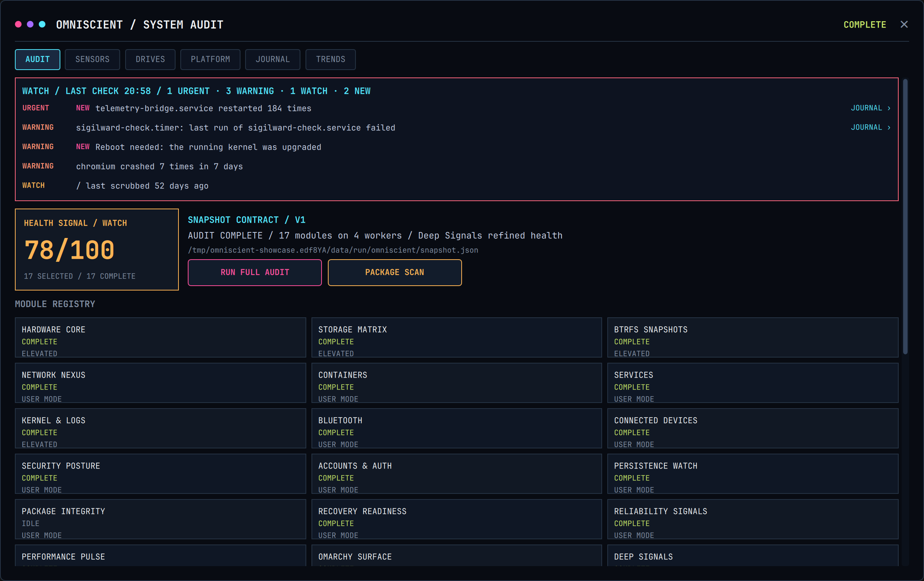
Task: Click the Module Registry heading
Action: click(55, 304)
